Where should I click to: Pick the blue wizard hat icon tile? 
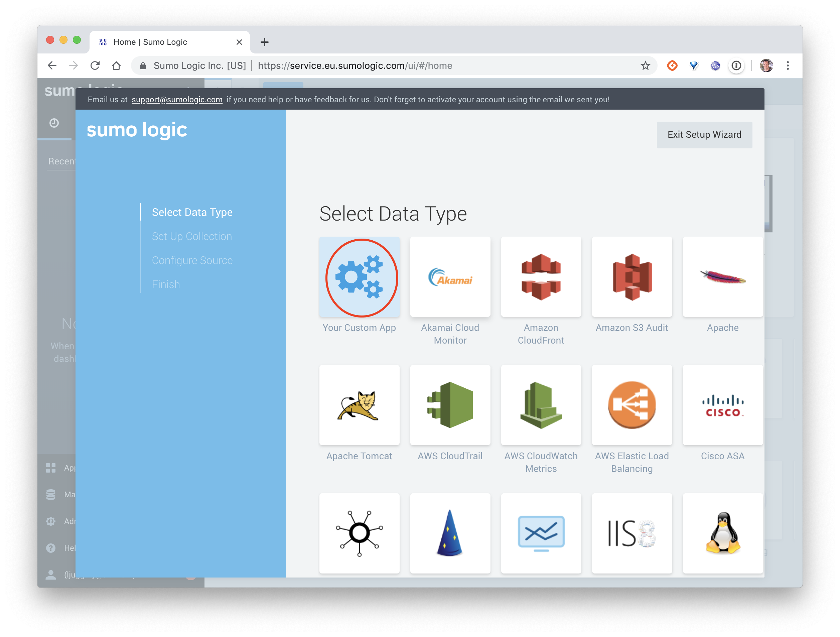(450, 533)
